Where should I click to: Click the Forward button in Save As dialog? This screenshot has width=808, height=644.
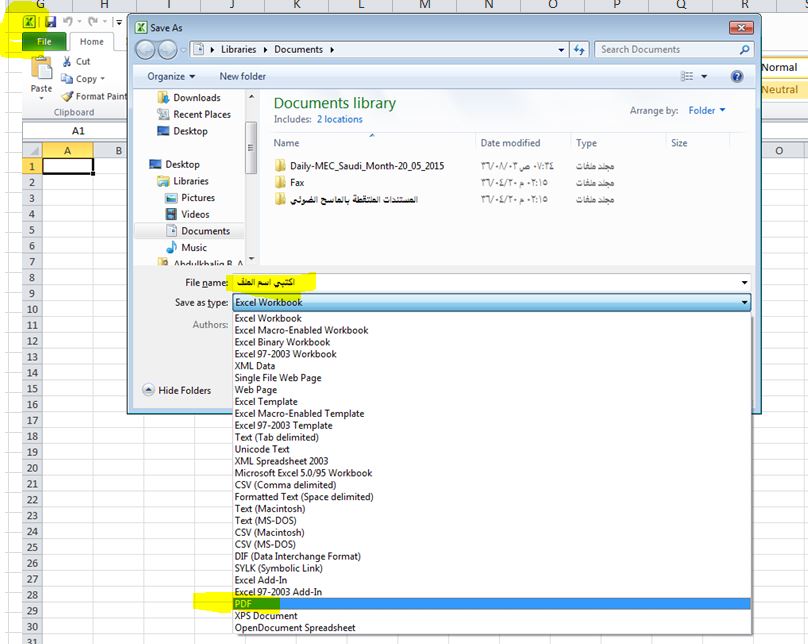click(167, 50)
